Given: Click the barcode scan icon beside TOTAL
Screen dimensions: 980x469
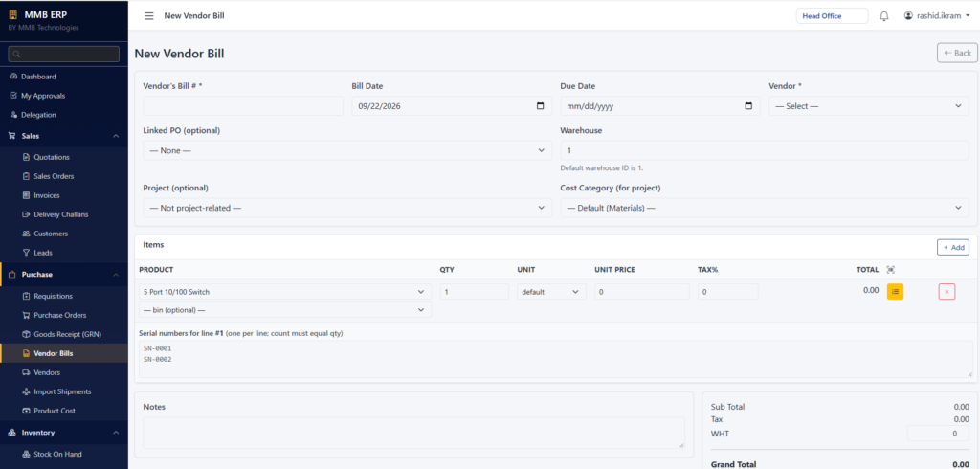Looking at the screenshot, I should click(x=891, y=270).
